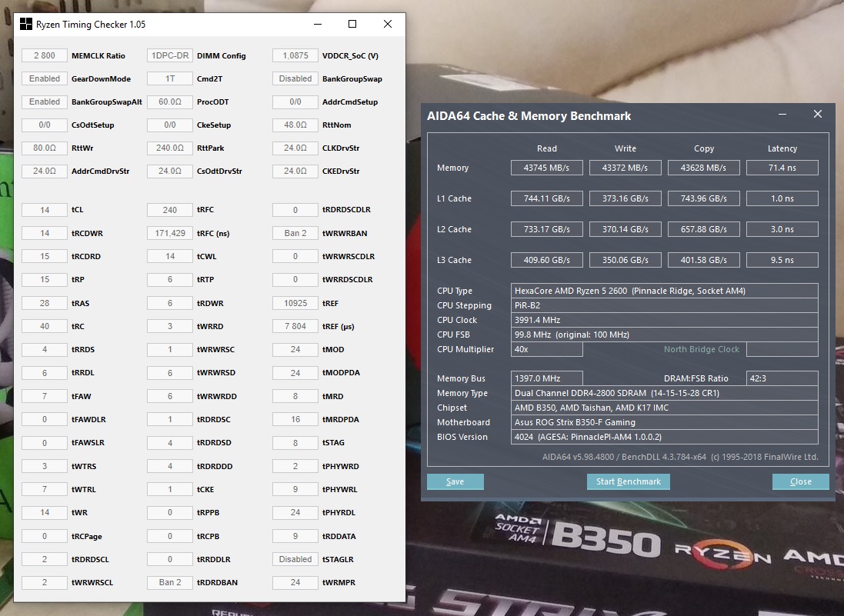Close the Ryzen Timing Checker window
Image resolution: width=844 pixels, height=616 pixels.
388,24
